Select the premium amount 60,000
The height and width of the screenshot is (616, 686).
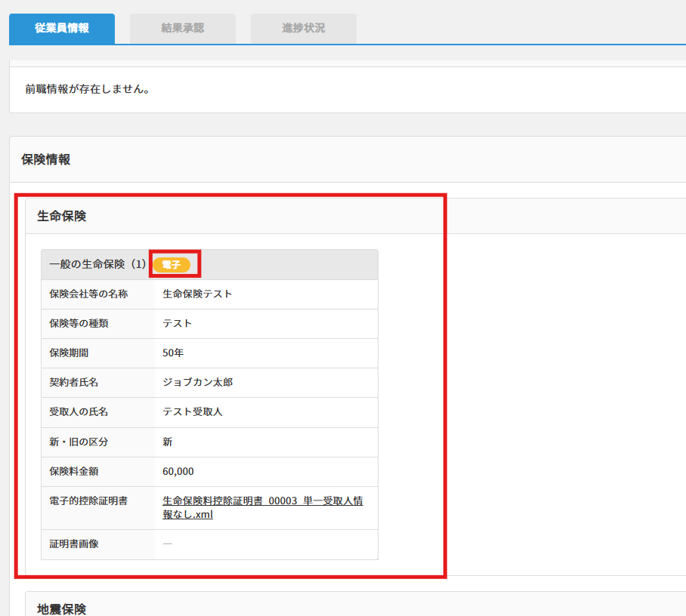pos(178,471)
